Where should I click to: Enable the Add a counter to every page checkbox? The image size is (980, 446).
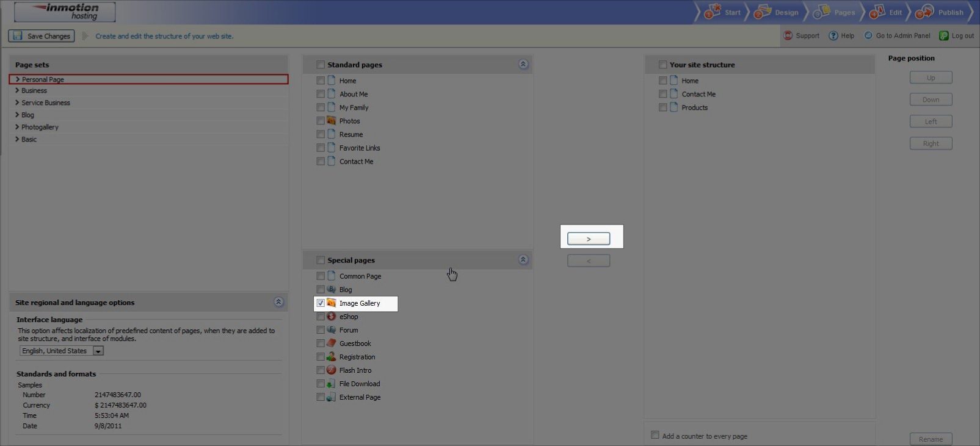655,435
